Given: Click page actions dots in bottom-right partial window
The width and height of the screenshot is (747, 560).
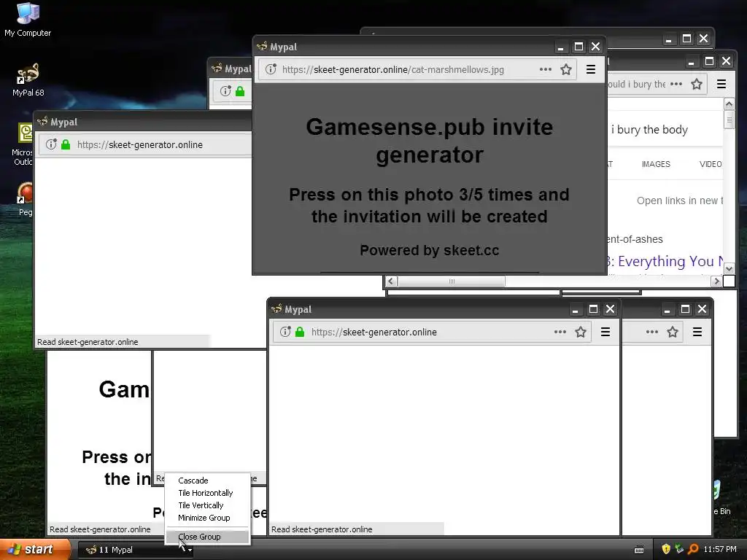Looking at the screenshot, I should pos(651,332).
